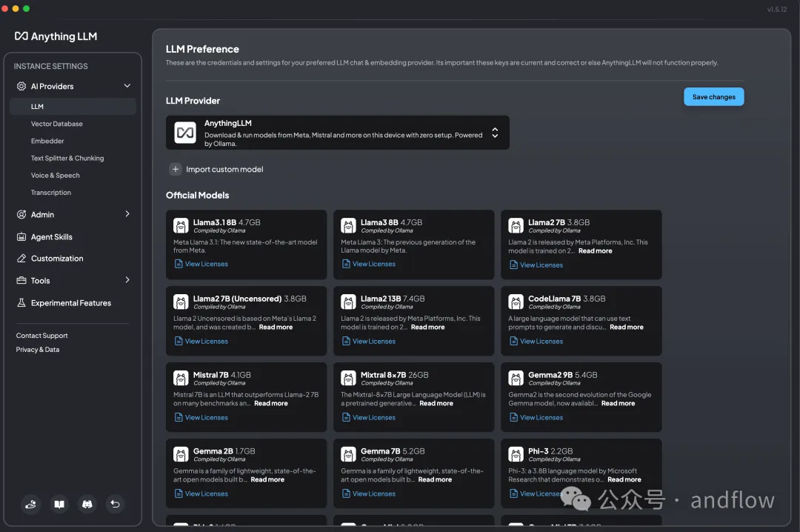Click the license document icon on Llama3.1 8B
This screenshot has height=532, width=800.
pos(179,264)
